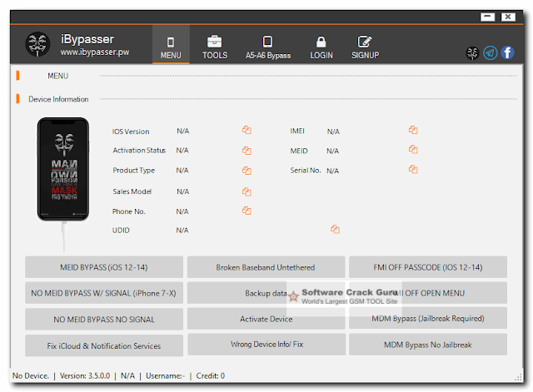Copy the Serial No. value
This screenshot has width=533, height=392.
coord(413,169)
